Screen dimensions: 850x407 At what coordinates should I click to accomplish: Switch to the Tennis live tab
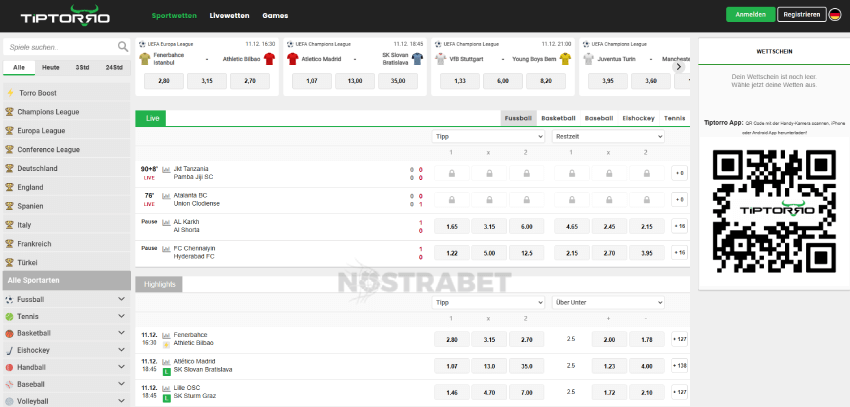pyautogui.click(x=674, y=118)
